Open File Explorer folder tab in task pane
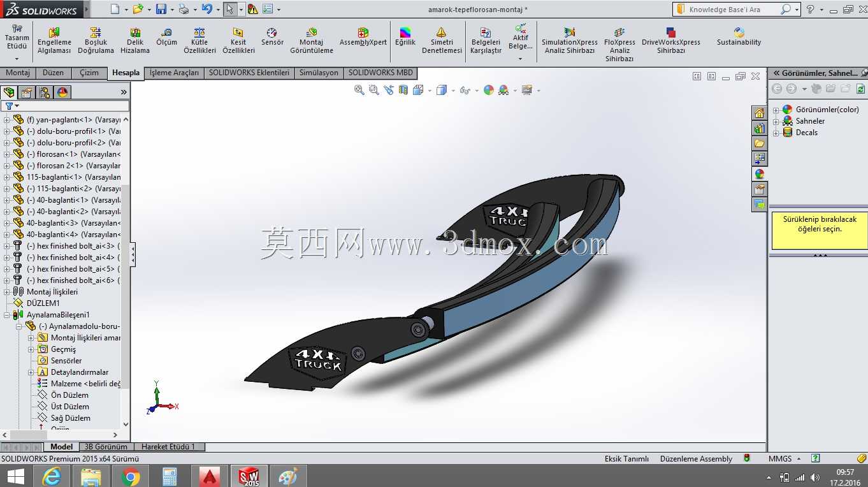Image resolution: width=868 pixels, height=487 pixels. (x=759, y=143)
